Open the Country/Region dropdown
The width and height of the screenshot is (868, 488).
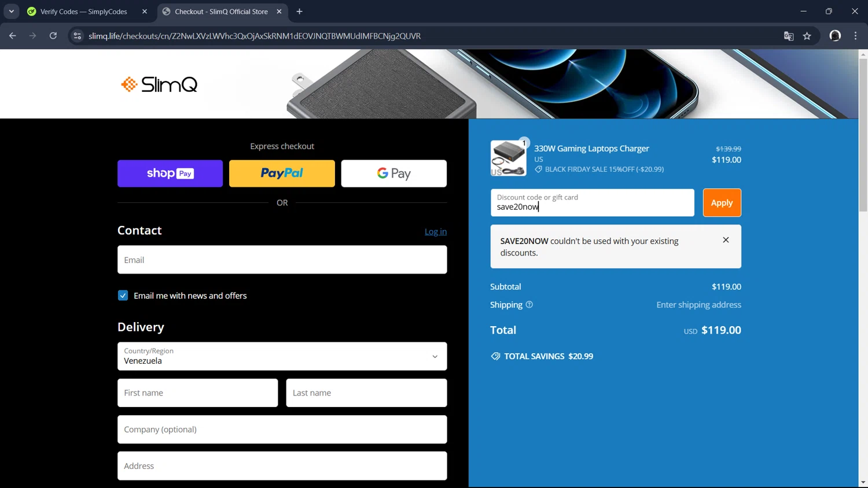click(x=282, y=356)
